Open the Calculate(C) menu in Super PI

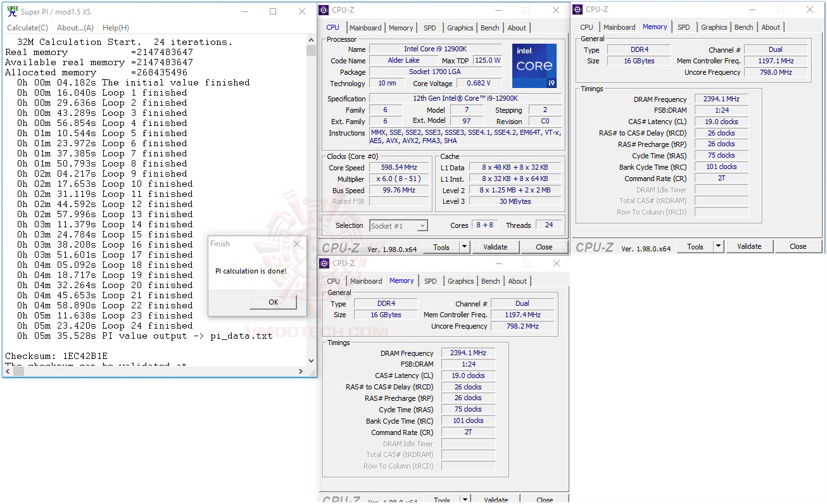(x=27, y=28)
